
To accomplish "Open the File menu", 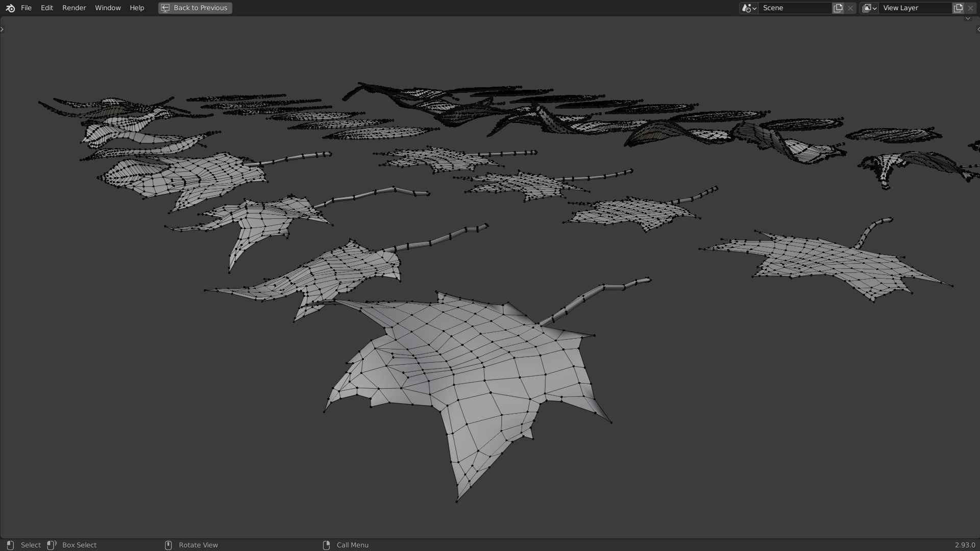I will [x=26, y=8].
